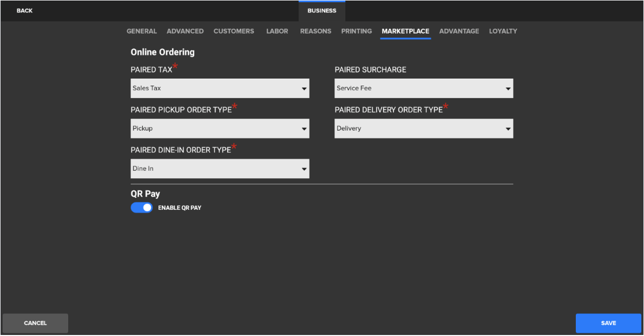Open the Paired Dine-In Order Type dropdown
Image resolution: width=644 pixels, height=336 pixels.
point(219,169)
